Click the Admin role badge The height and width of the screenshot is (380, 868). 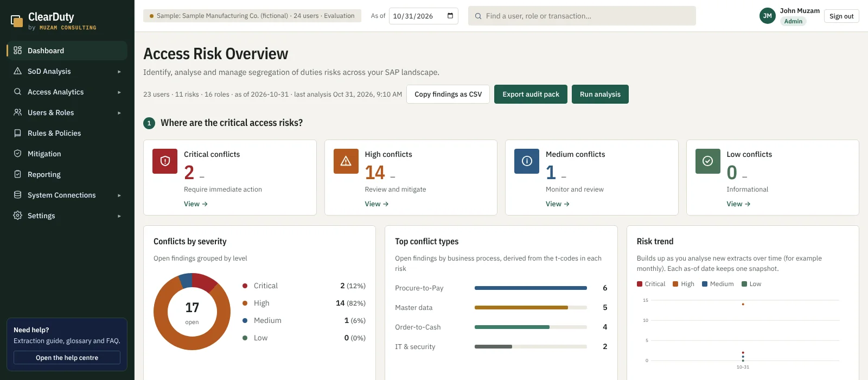793,21
